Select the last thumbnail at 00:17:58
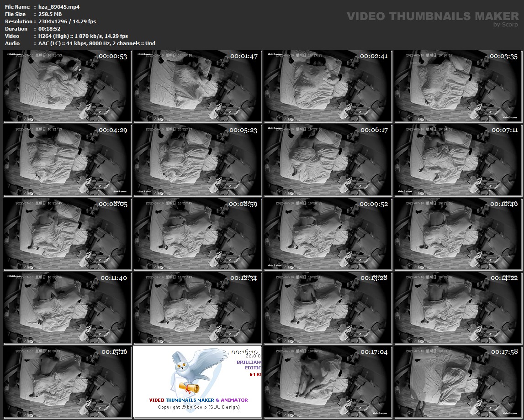This screenshot has height=420, width=524. tap(458, 382)
